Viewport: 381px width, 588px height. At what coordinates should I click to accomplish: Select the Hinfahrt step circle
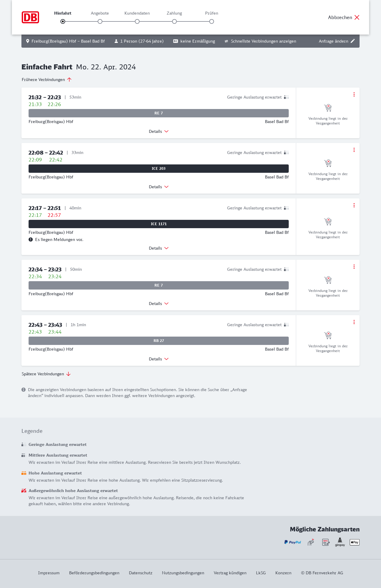pos(63,21)
